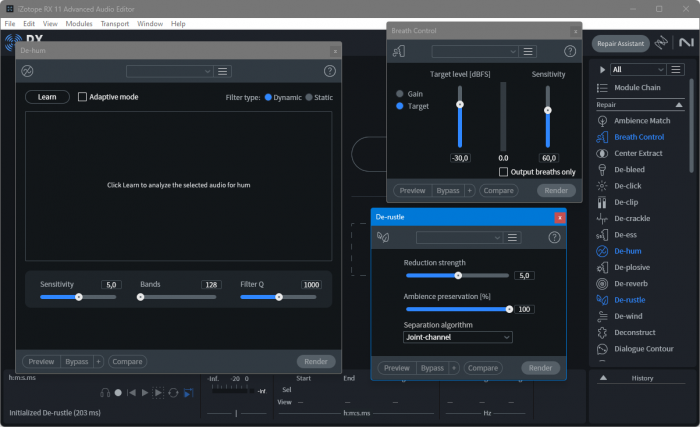Open the Separation algorithm dropdown
Viewport: 700px width, 427px height.
click(458, 337)
